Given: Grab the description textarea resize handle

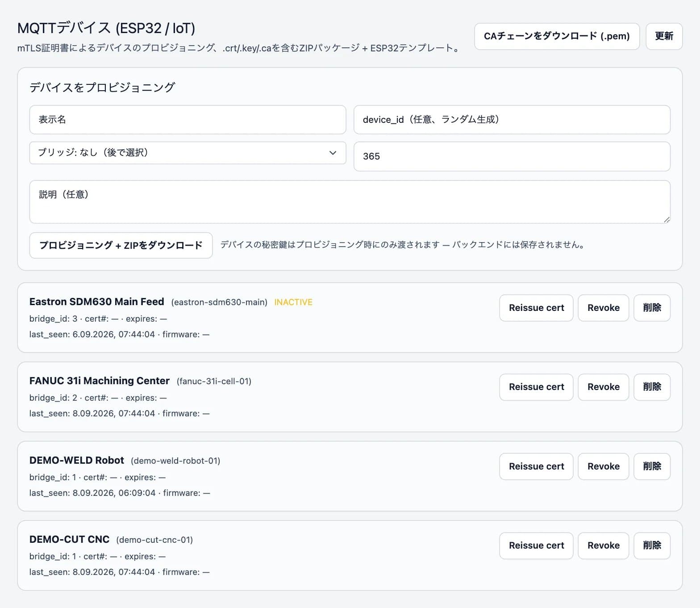Looking at the screenshot, I should coord(667,219).
